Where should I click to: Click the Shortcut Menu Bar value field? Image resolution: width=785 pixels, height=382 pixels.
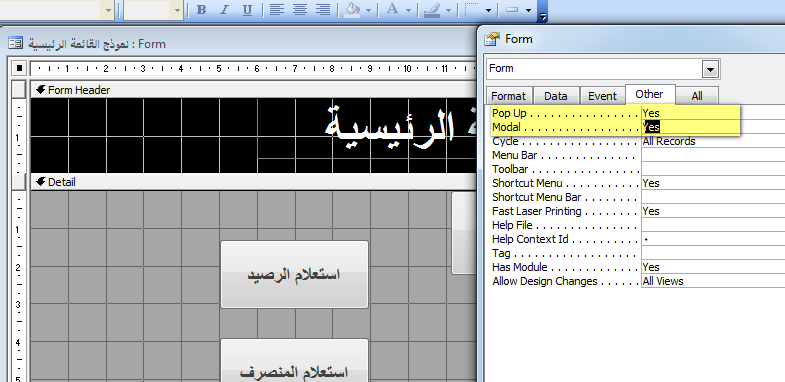tap(713, 197)
